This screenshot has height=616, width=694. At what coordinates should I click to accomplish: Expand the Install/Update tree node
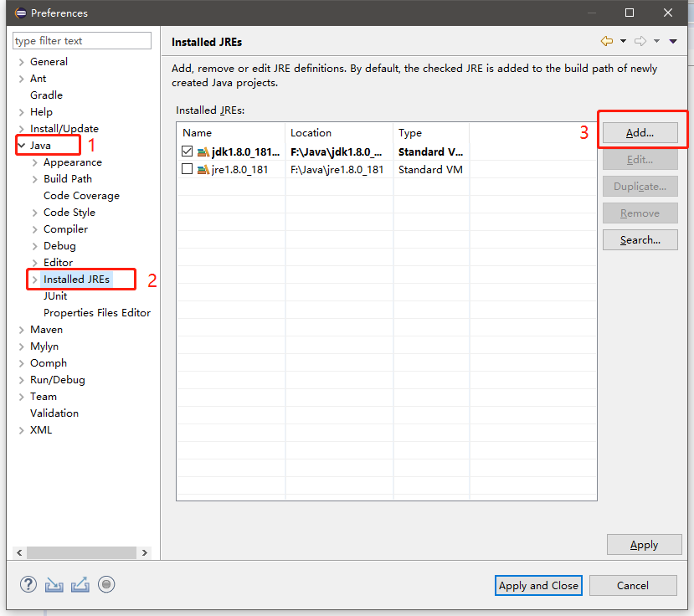21,129
